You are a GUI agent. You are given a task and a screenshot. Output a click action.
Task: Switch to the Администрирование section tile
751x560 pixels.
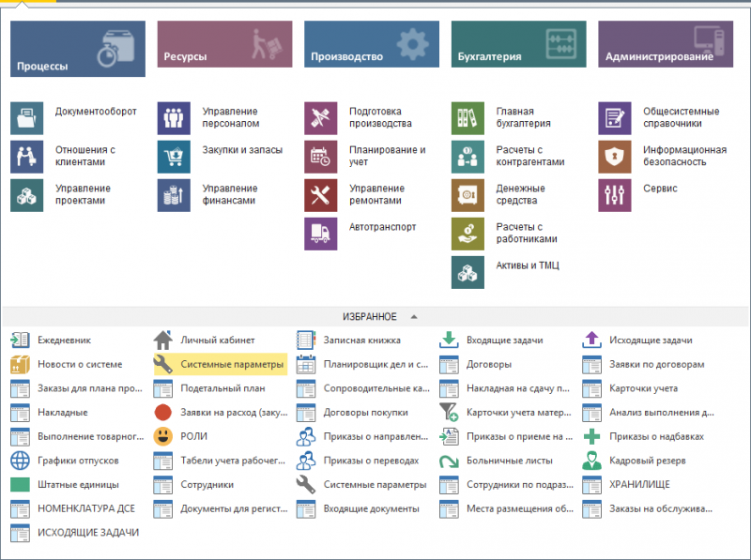tap(666, 44)
